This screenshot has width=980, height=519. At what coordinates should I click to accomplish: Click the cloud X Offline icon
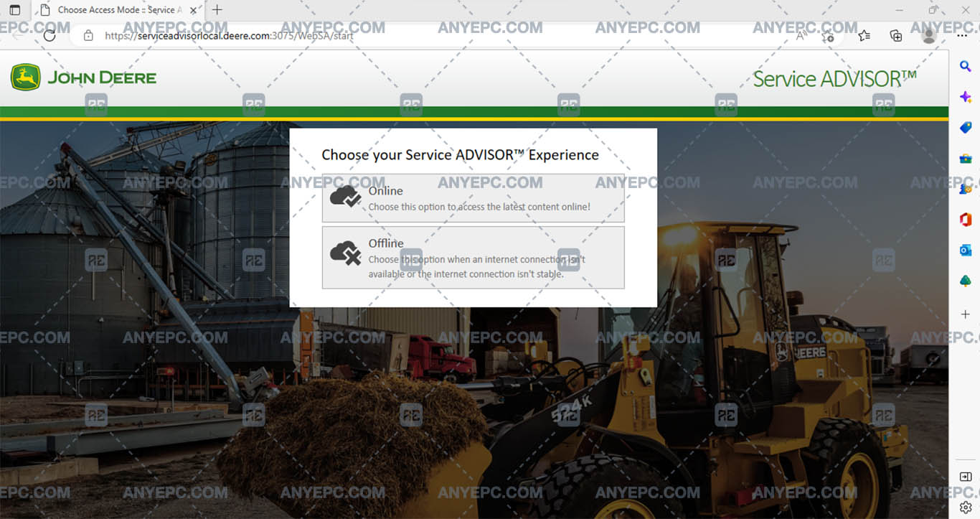coord(345,253)
